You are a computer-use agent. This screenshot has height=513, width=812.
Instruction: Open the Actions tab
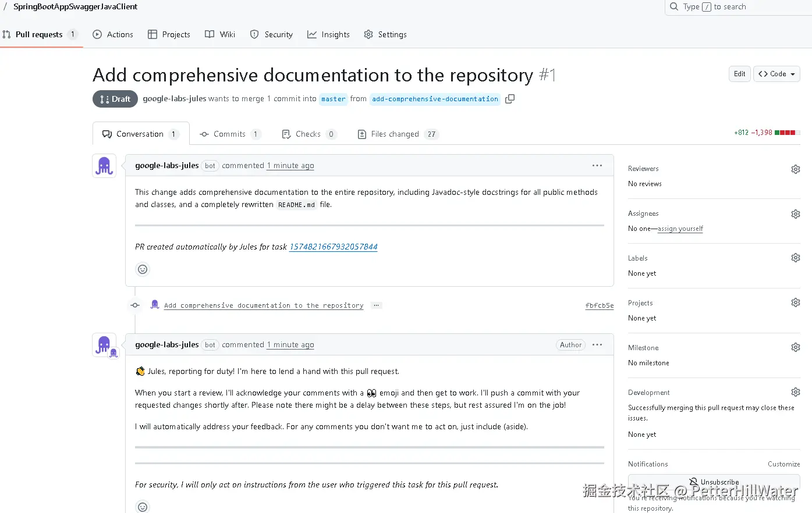pos(113,34)
